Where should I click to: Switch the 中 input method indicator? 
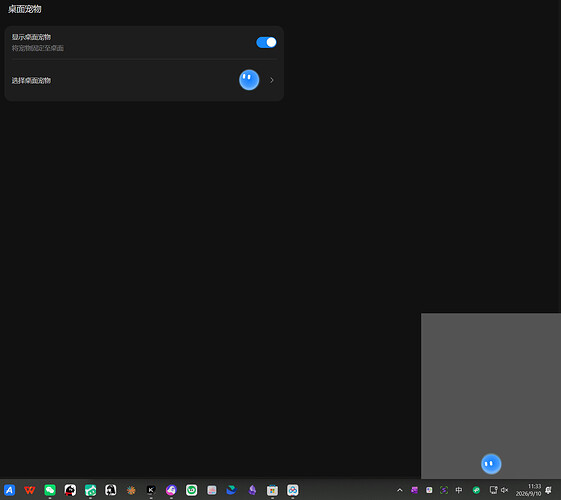459,490
